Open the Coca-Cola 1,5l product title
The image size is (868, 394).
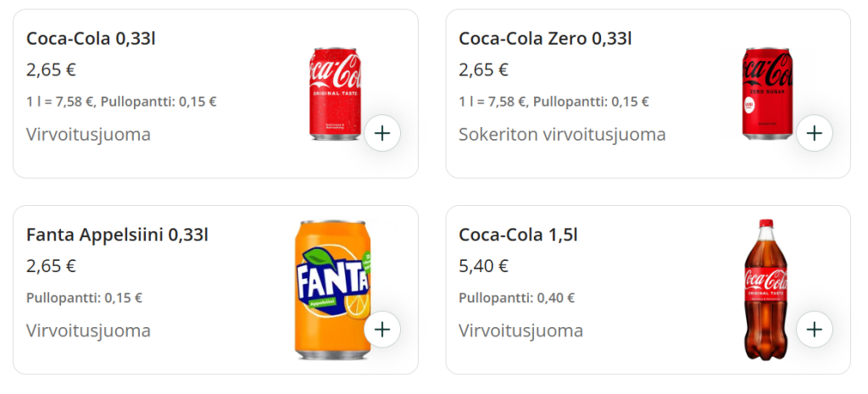tap(518, 234)
